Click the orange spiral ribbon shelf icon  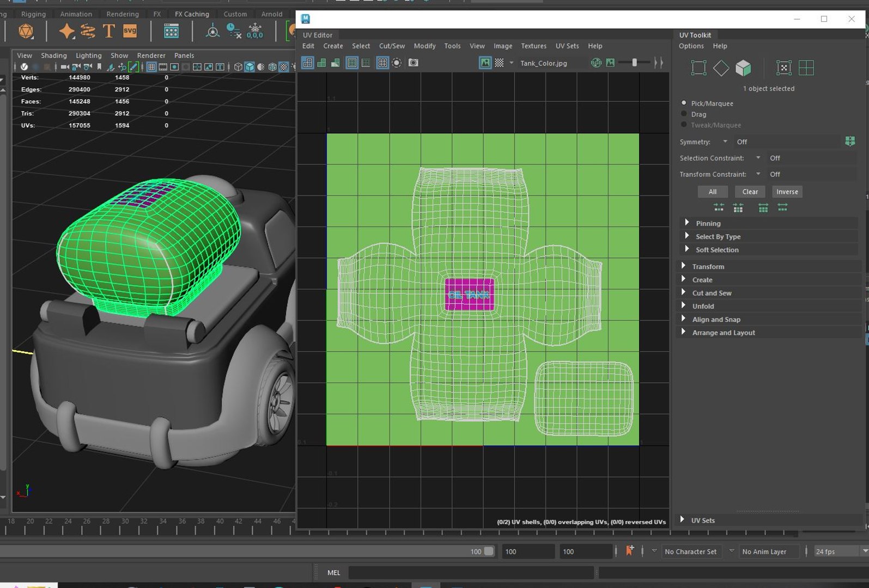coord(87,31)
